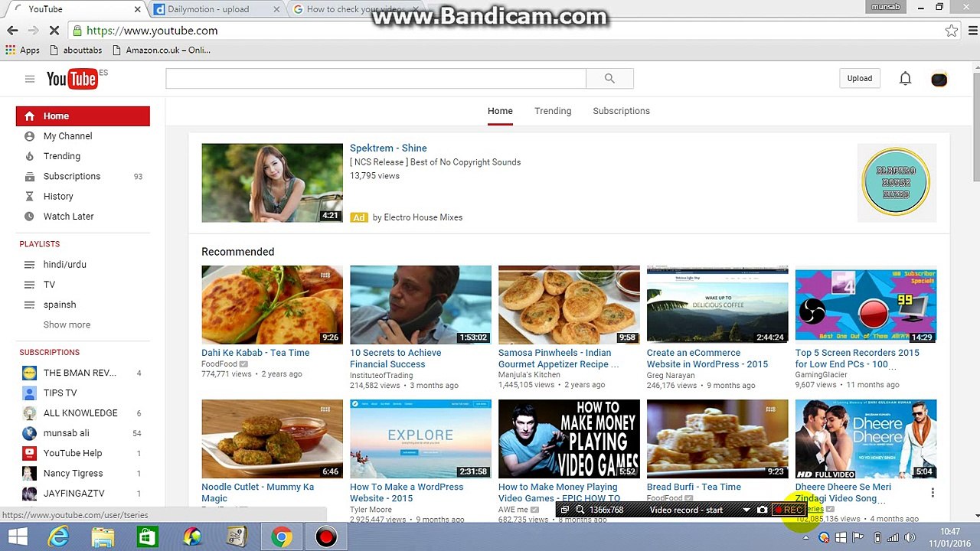Screen dimensions: 980x551
Task: Open 10 Secrets to Achieve Financial Success
Action: click(x=395, y=358)
